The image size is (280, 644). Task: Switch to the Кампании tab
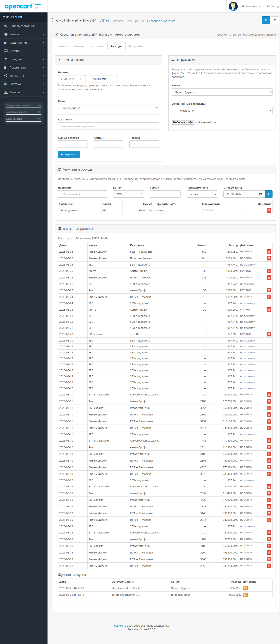97,46
